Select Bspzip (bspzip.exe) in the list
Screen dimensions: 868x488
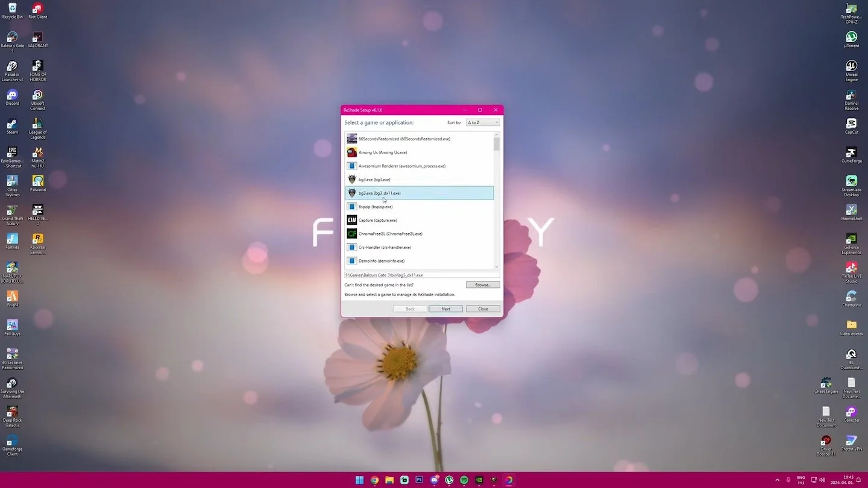point(419,207)
